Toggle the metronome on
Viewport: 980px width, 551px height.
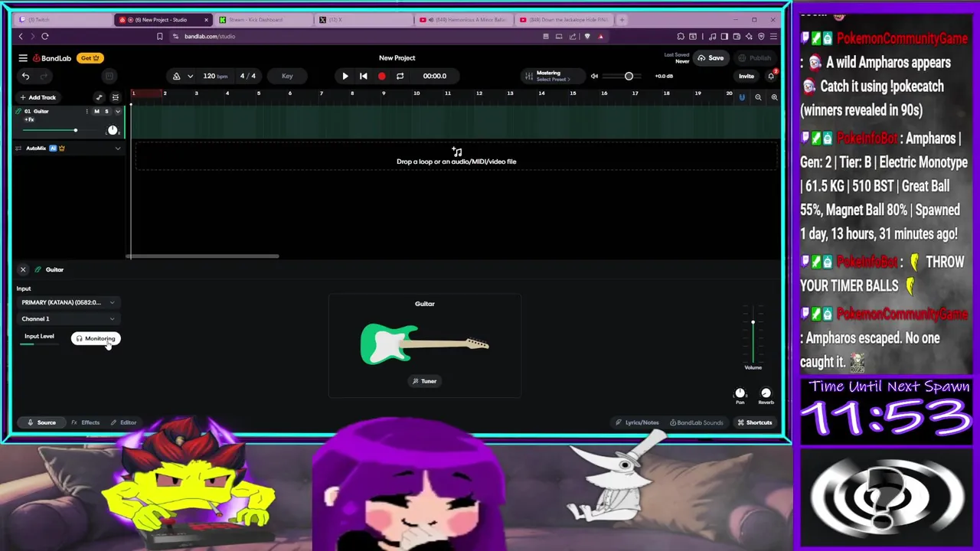176,76
